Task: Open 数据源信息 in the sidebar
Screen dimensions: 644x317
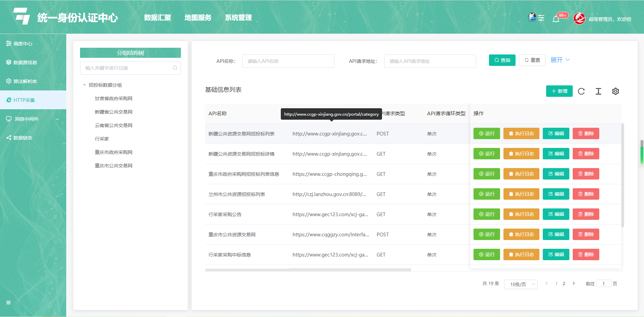Action: [x=33, y=63]
